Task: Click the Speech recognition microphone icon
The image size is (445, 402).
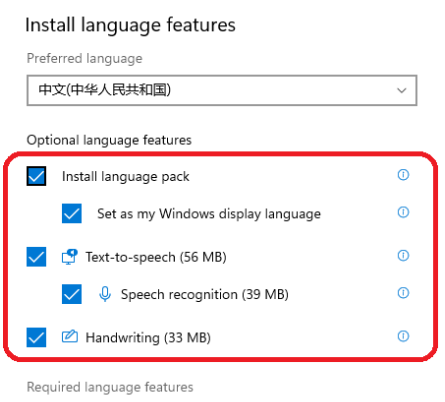Action: tap(105, 294)
